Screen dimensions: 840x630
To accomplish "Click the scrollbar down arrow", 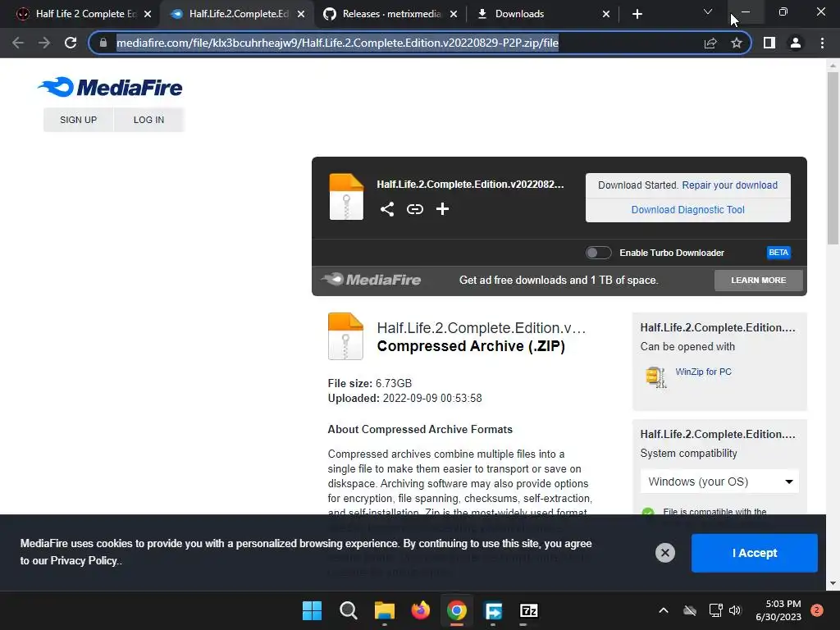I will (833, 583).
